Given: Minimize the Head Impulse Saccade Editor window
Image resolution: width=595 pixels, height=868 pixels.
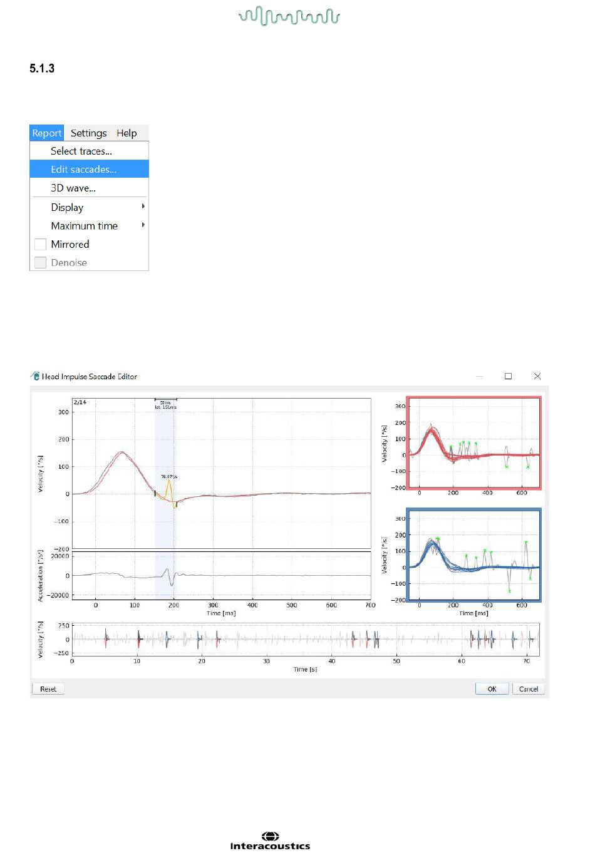Looking at the screenshot, I should (480, 376).
